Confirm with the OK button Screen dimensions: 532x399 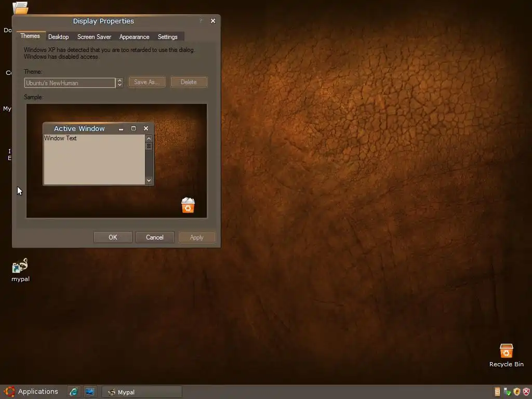tap(113, 237)
